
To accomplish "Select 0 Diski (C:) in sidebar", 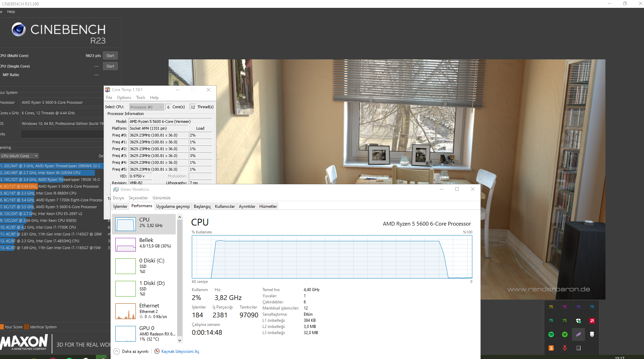I will tap(144, 266).
